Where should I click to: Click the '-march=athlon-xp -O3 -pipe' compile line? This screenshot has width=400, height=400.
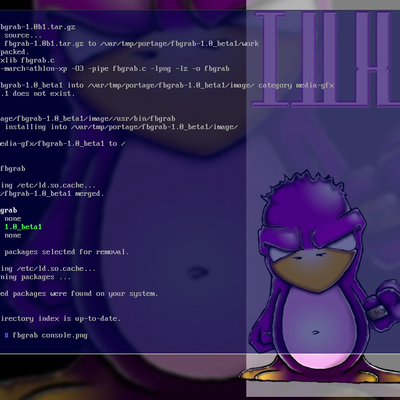115,69
